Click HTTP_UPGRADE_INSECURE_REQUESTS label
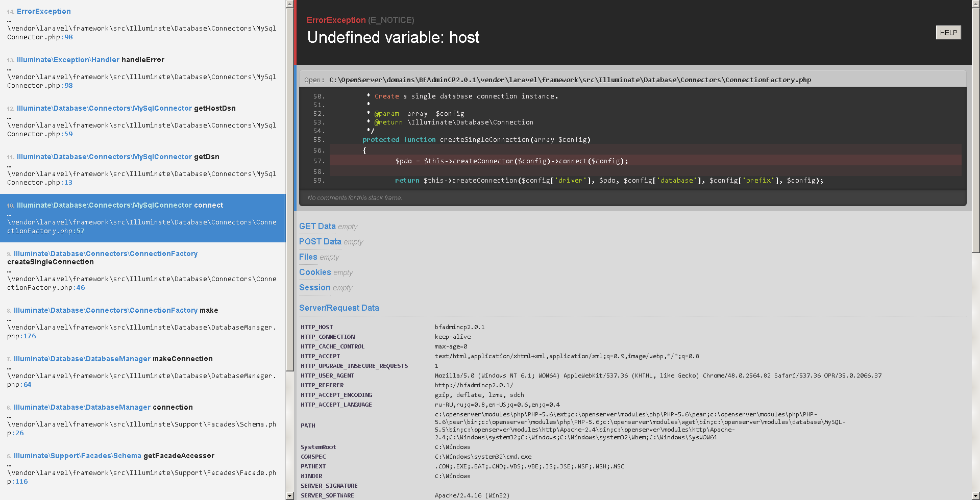 [354, 366]
